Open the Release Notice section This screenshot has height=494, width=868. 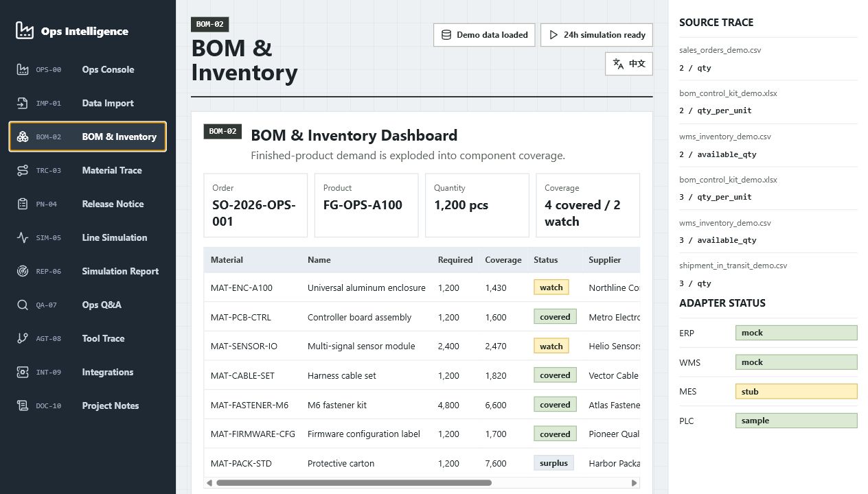tap(88, 204)
